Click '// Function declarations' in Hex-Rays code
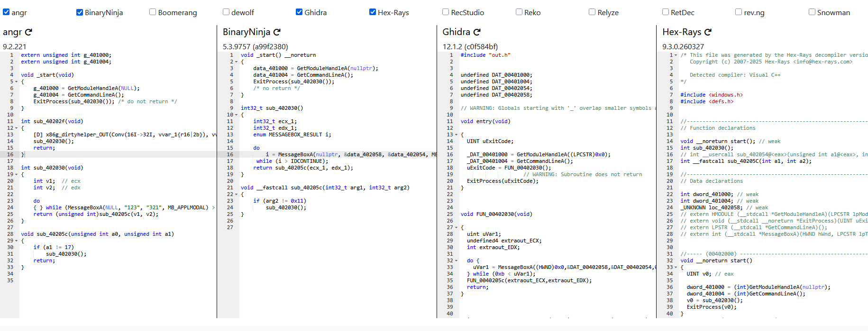The width and height of the screenshot is (868, 331). (718, 128)
